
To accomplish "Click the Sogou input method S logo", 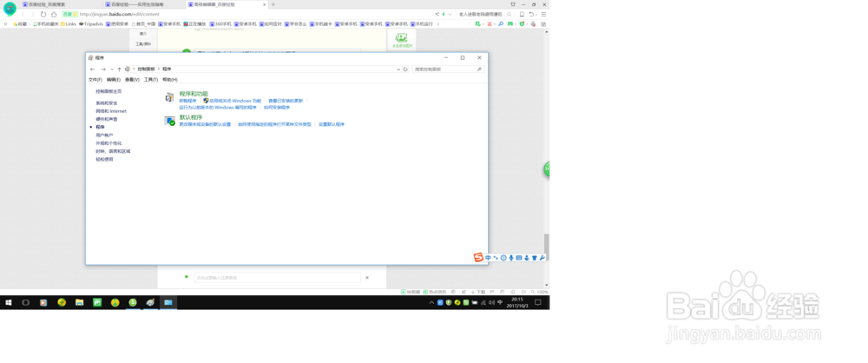I will coord(478,257).
